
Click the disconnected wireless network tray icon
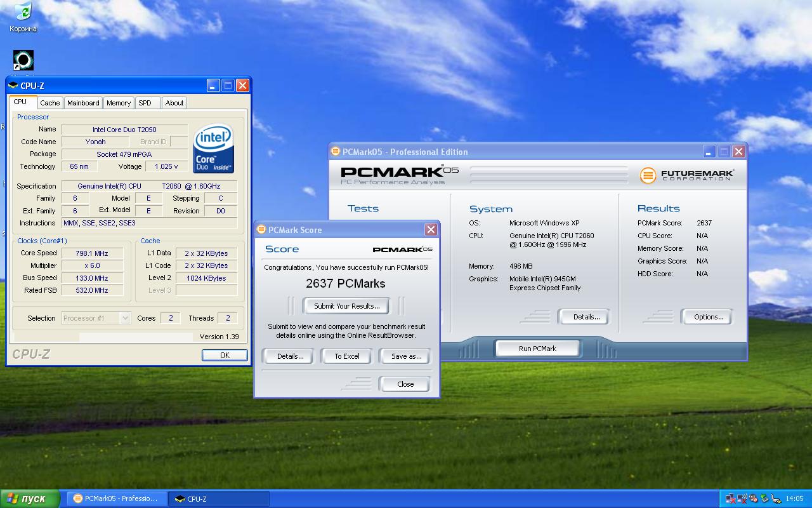(742, 498)
